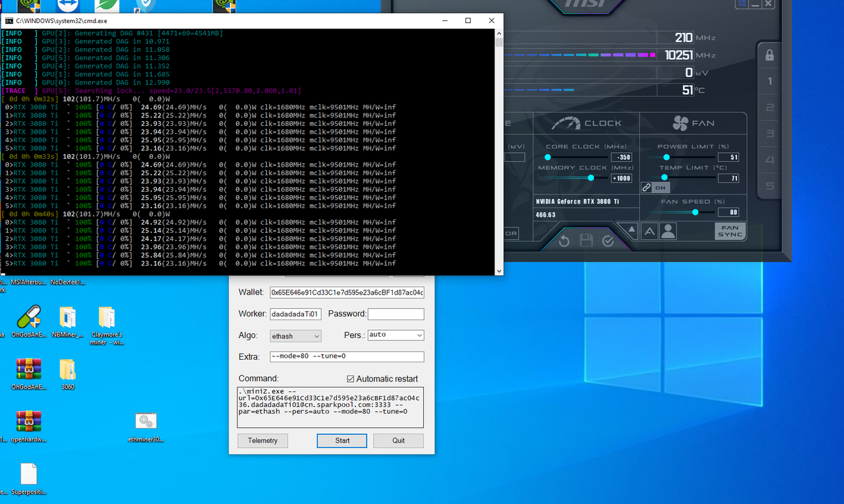This screenshot has width=844, height=504.
Task: Click the '51' °C temperature reading
Action: click(687, 90)
